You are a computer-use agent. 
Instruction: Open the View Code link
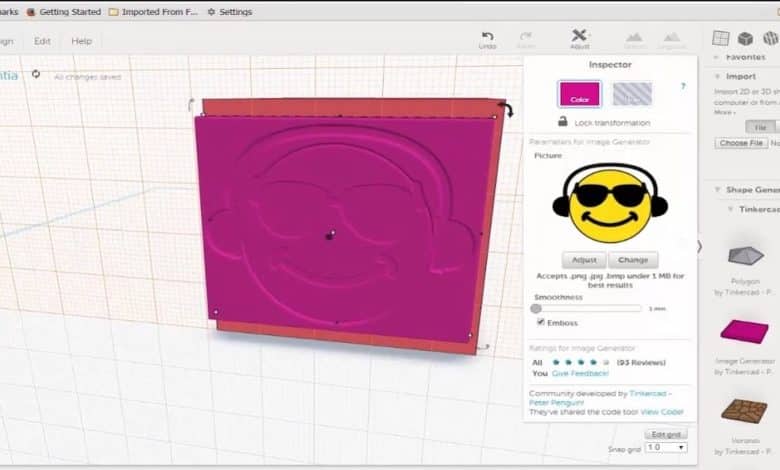[662, 412]
